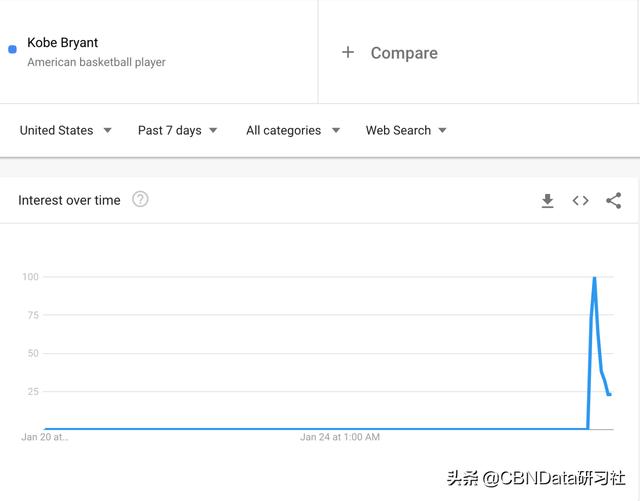Click the plus icon beside Compare
This screenshot has width=640, height=501.
coord(348,52)
